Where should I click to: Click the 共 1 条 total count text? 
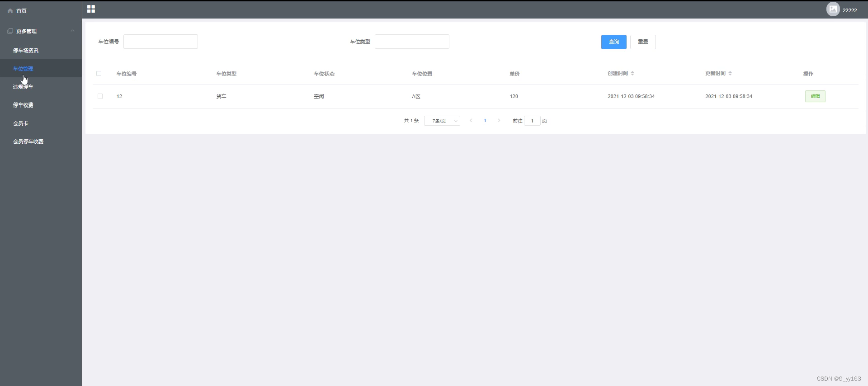click(411, 121)
